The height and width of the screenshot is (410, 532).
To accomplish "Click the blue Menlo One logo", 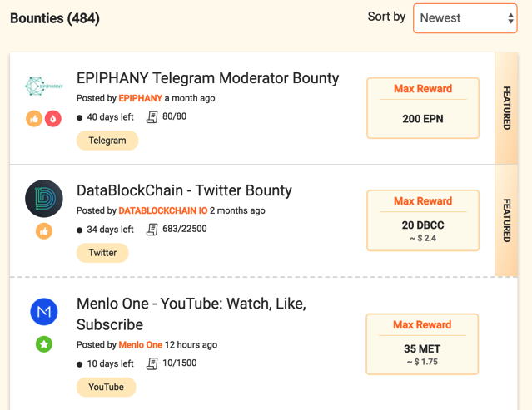I will click(44, 312).
